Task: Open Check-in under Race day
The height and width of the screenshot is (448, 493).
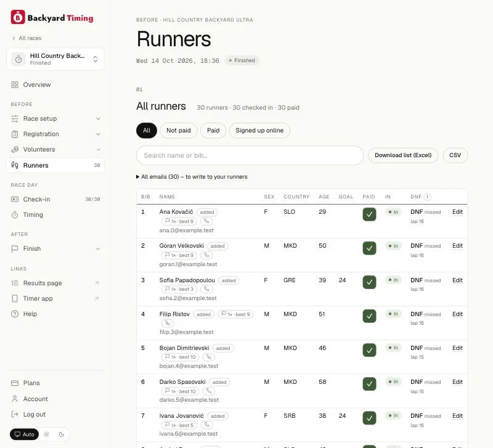Action: [55, 199]
